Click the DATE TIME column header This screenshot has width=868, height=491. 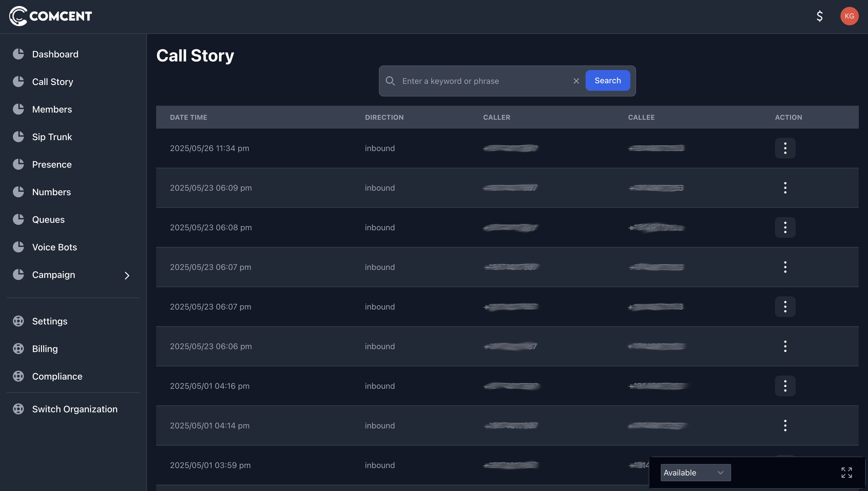coord(188,117)
